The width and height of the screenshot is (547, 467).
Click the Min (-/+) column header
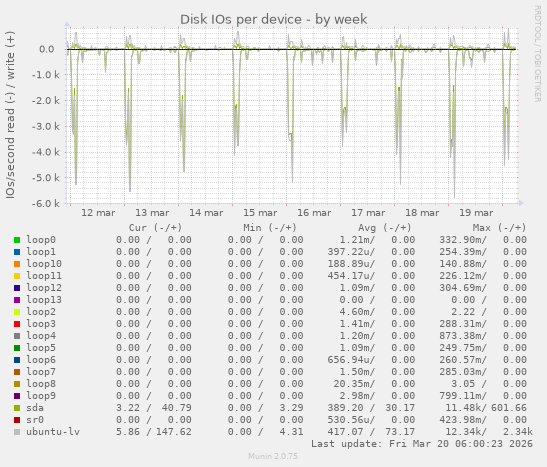[270, 228]
